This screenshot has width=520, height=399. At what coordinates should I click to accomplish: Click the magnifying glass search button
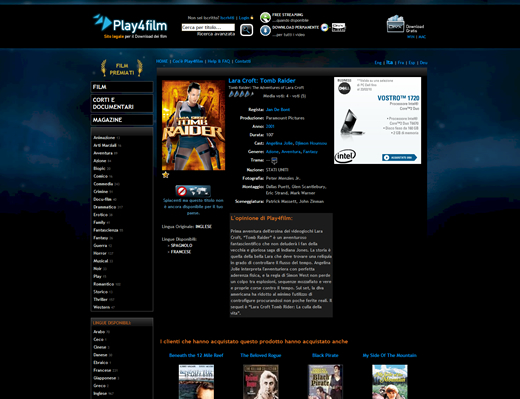247,30
